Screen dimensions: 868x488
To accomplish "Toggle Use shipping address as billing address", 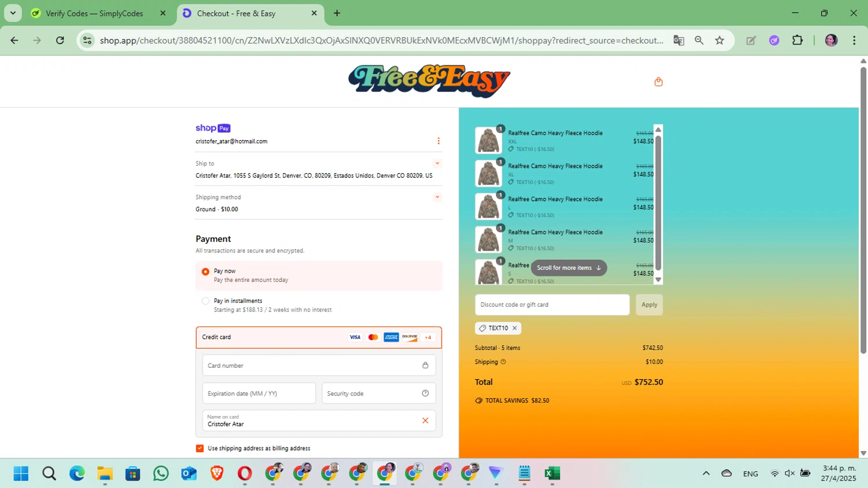I will pyautogui.click(x=200, y=448).
